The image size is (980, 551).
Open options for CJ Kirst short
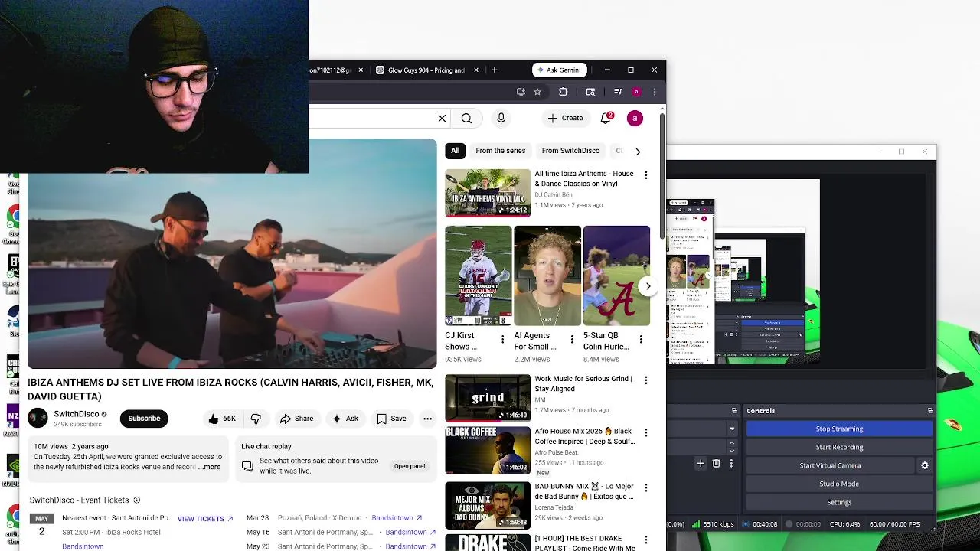[502, 339]
